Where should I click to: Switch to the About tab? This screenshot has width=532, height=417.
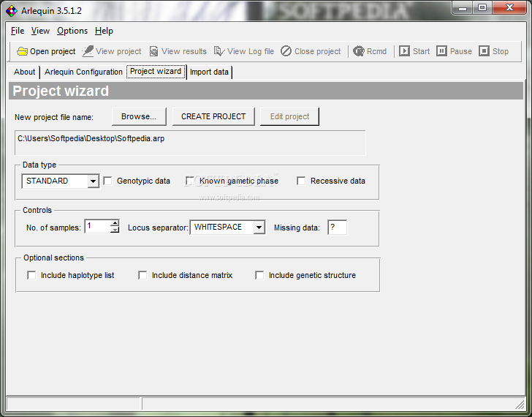24,72
